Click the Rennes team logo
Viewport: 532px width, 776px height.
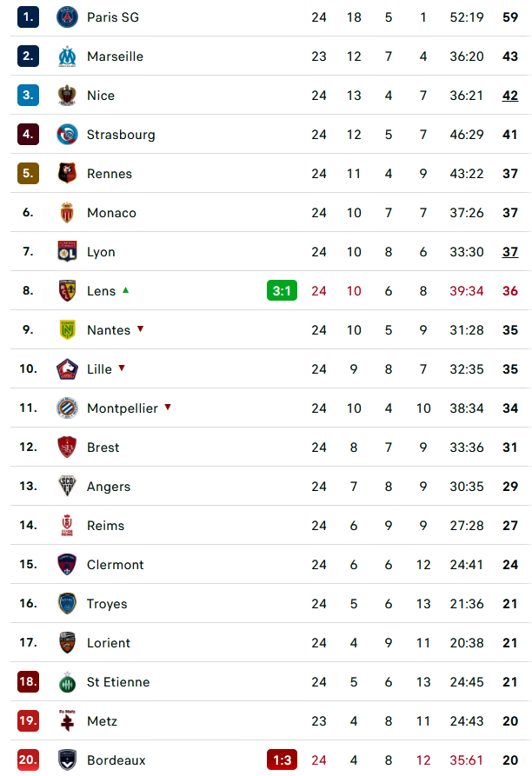[x=67, y=174]
